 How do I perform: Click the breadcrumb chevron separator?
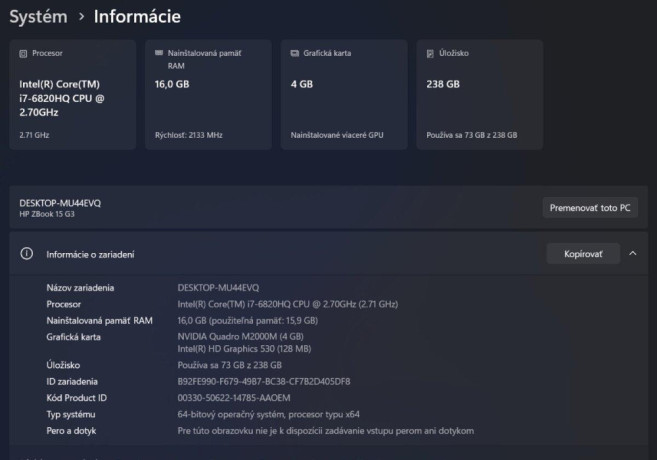[81, 17]
